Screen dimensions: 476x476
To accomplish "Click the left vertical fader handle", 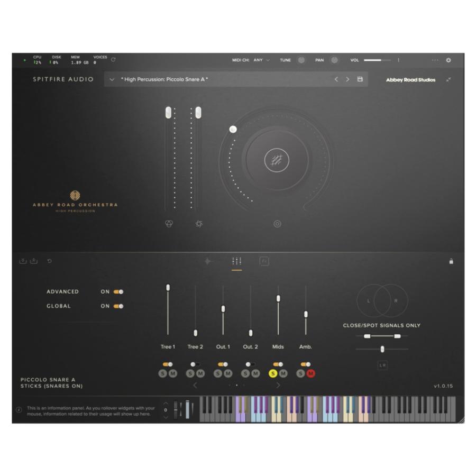I will click(x=168, y=113).
